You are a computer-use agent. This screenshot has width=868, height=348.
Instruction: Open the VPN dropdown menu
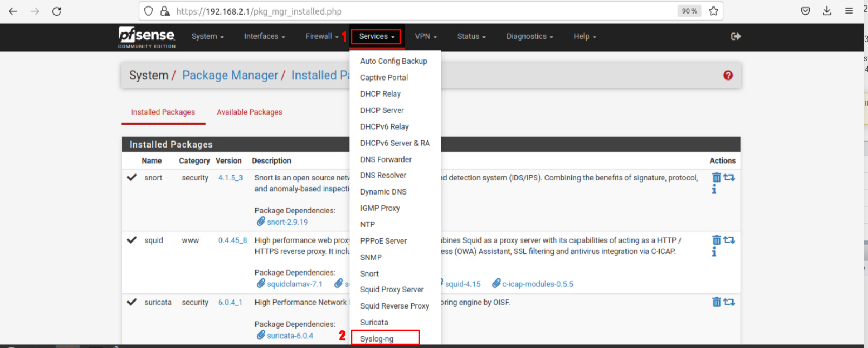(426, 36)
